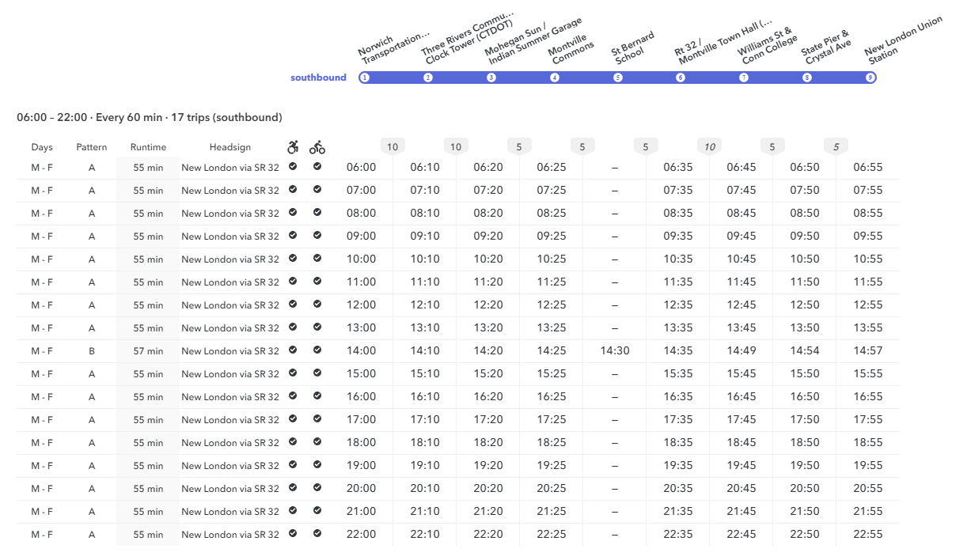The width and height of the screenshot is (967, 560).
Task: Click the Mohegan Sun stop label
Action: (533, 43)
